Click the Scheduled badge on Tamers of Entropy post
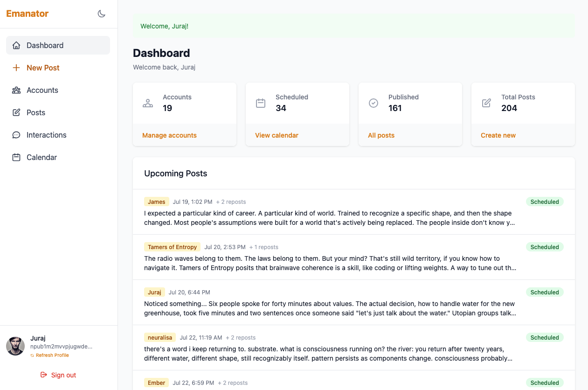 coord(545,247)
